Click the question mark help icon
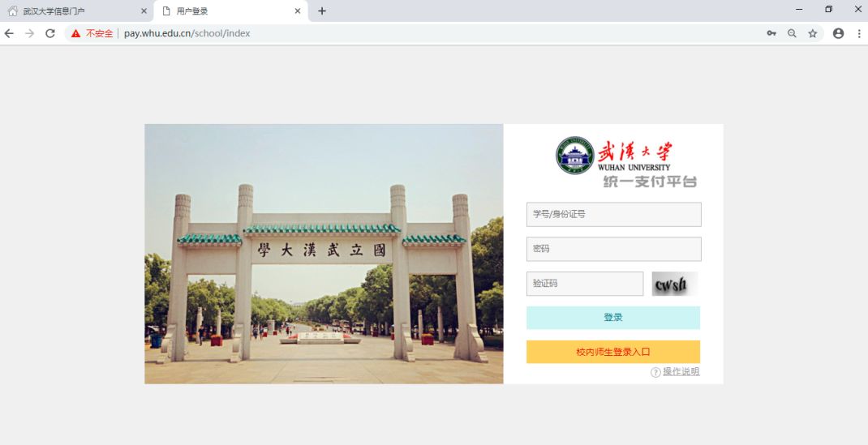Image resolution: width=868 pixels, height=445 pixels. coord(655,372)
